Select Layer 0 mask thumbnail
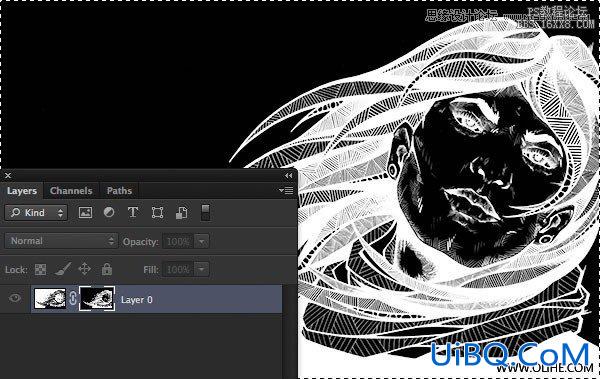 point(97,298)
